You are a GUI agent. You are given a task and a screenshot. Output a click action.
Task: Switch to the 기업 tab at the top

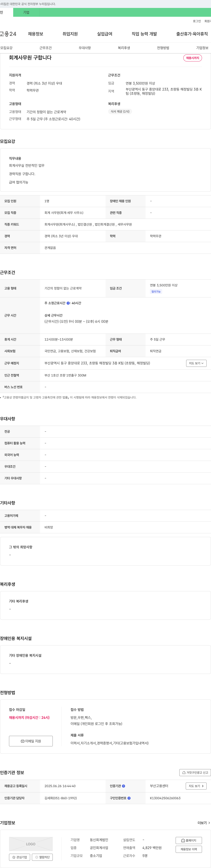[26, 13]
